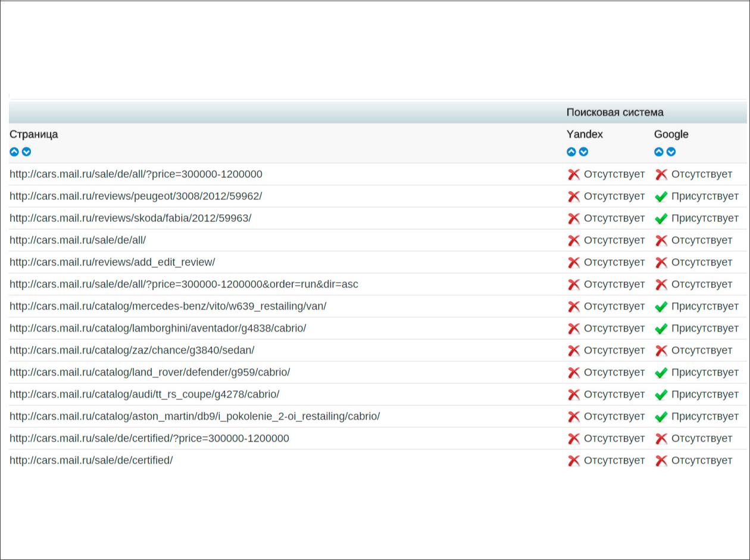Viewport: 750px width, 560px height.
Task: Click the Страница column header label
Action: tap(34, 134)
